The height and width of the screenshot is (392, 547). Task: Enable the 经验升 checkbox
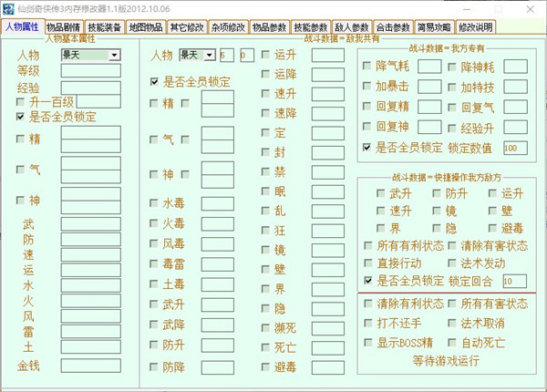tap(452, 128)
